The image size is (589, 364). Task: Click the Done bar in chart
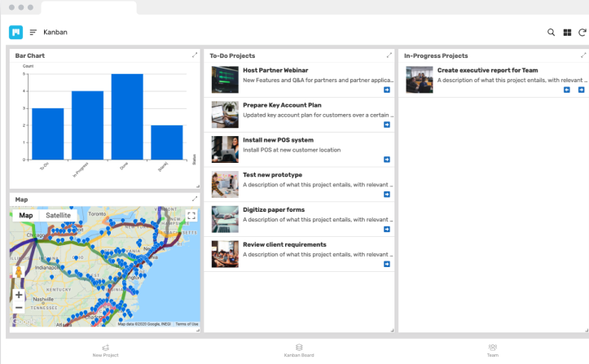[127, 116]
